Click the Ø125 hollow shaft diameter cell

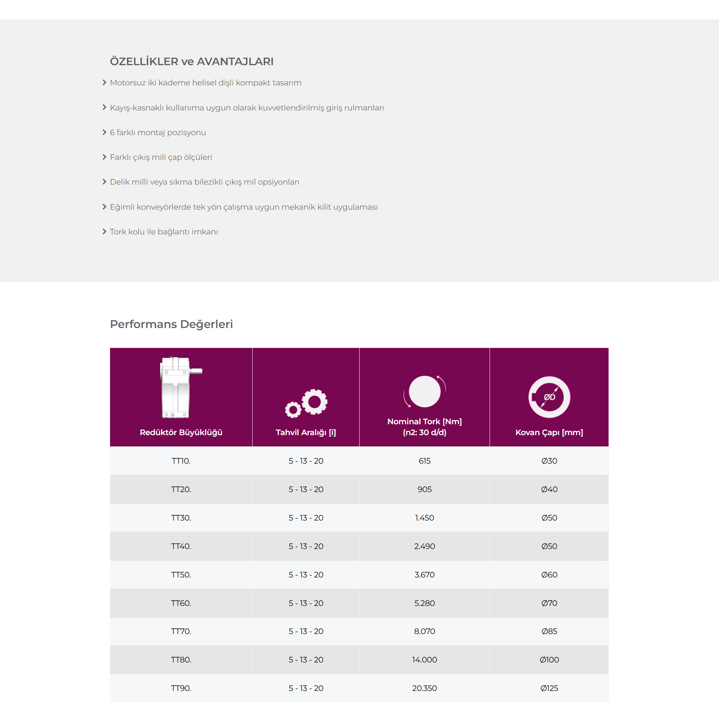[549, 688]
